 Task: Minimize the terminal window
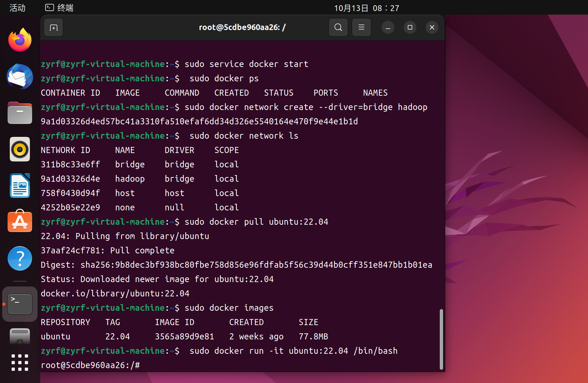click(388, 28)
